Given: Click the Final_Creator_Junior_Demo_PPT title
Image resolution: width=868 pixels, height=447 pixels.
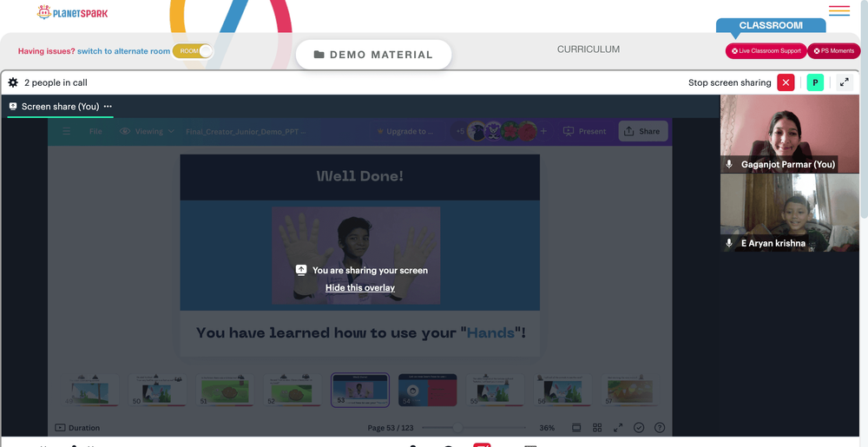Looking at the screenshot, I should point(246,132).
